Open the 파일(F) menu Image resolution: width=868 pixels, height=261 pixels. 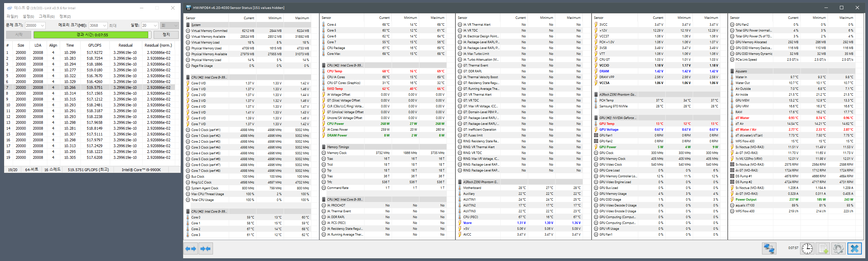[x=12, y=16]
